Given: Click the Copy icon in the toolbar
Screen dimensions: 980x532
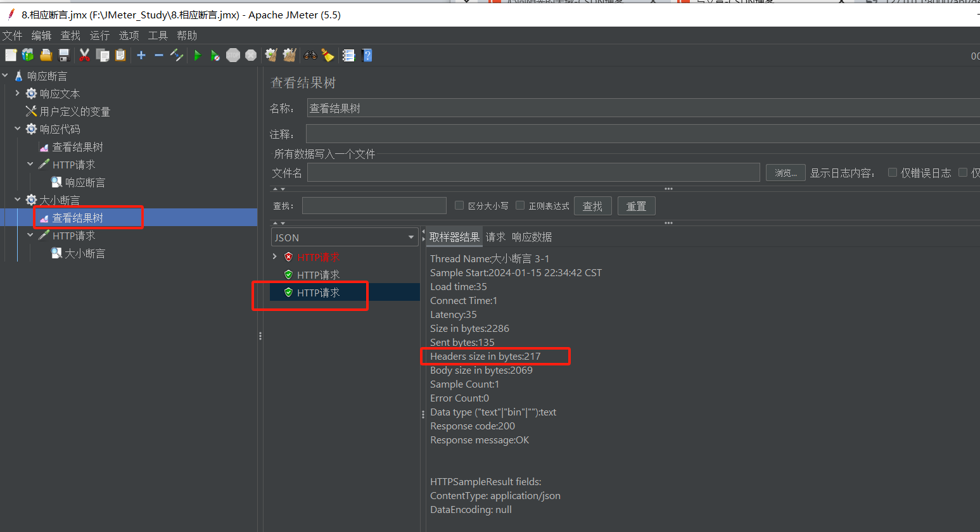Looking at the screenshot, I should 103,56.
